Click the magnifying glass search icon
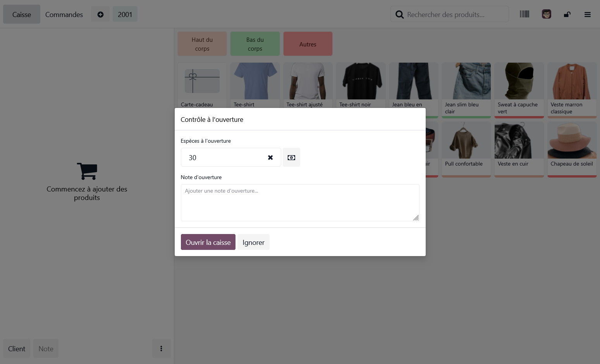The image size is (600, 364). coord(399,14)
